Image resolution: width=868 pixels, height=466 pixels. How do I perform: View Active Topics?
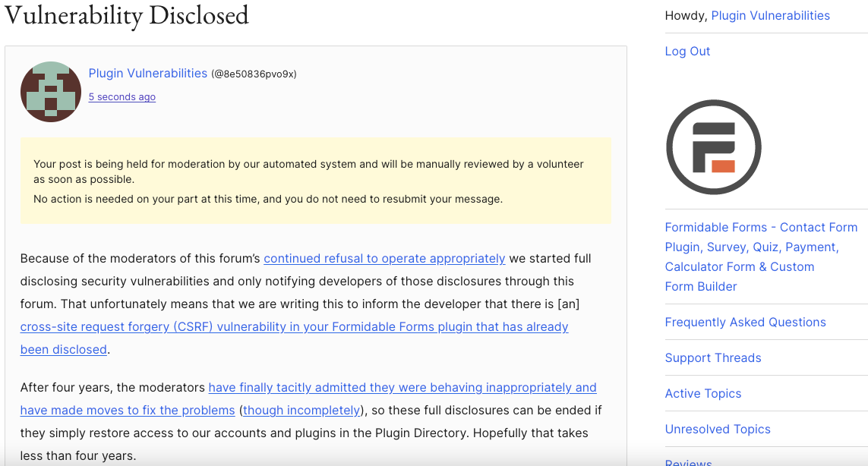[x=703, y=393]
